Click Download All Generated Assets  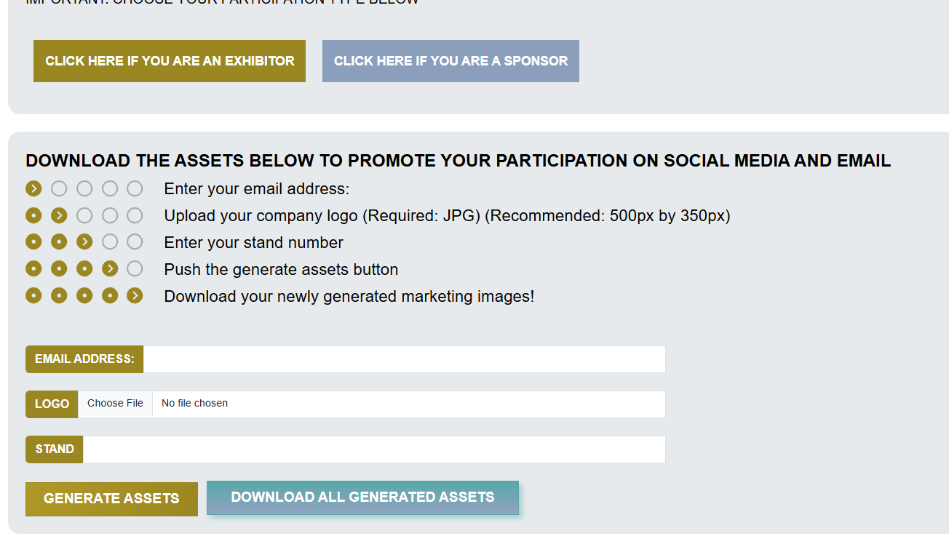[362, 497]
